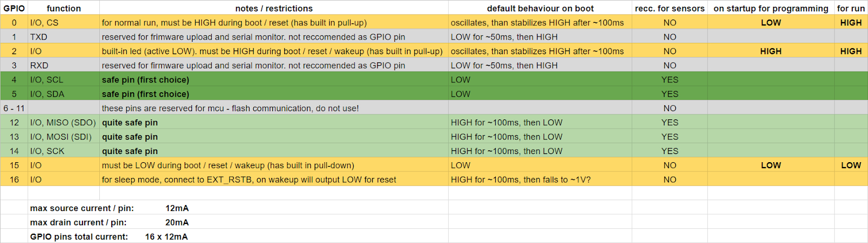The width and height of the screenshot is (868, 243).
Task: Click the 'I/O, MISO (SDO)' cell
Action: click(63, 123)
